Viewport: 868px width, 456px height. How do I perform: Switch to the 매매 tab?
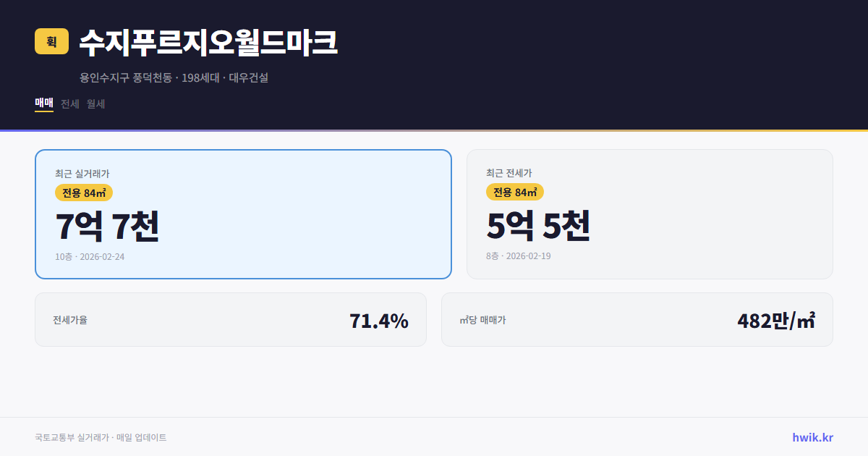coord(43,104)
